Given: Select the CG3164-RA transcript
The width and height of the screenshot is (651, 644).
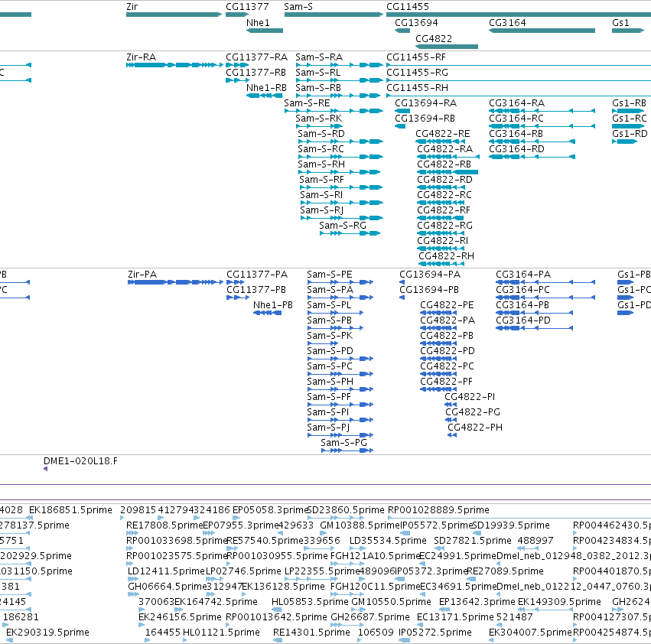Looking at the screenshot, I should [x=542, y=111].
